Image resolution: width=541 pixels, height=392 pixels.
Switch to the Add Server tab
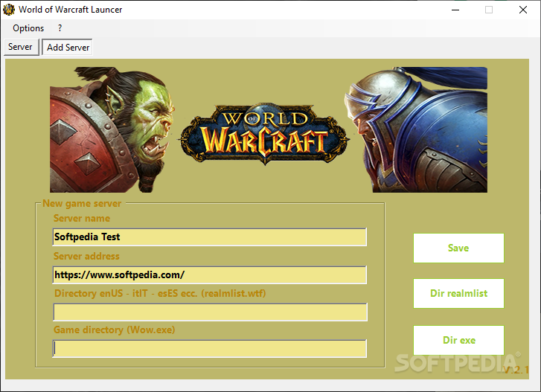68,47
